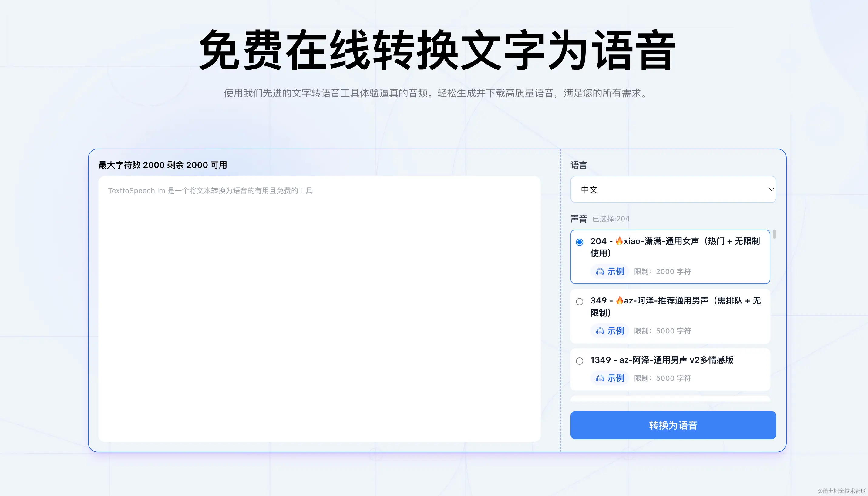Click the '语言' label

click(x=579, y=165)
